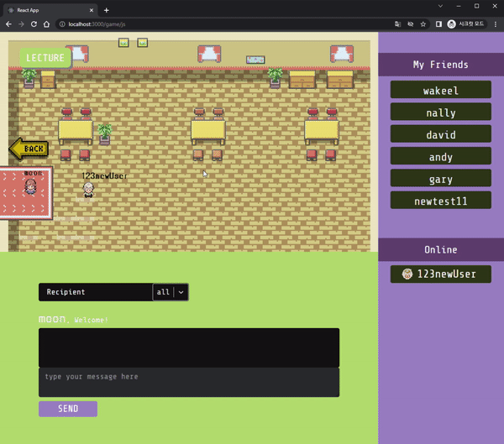Image resolution: width=504 pixels, height=444 pixels.
Task: Open friend gary
Action: (x=441, y=178)
